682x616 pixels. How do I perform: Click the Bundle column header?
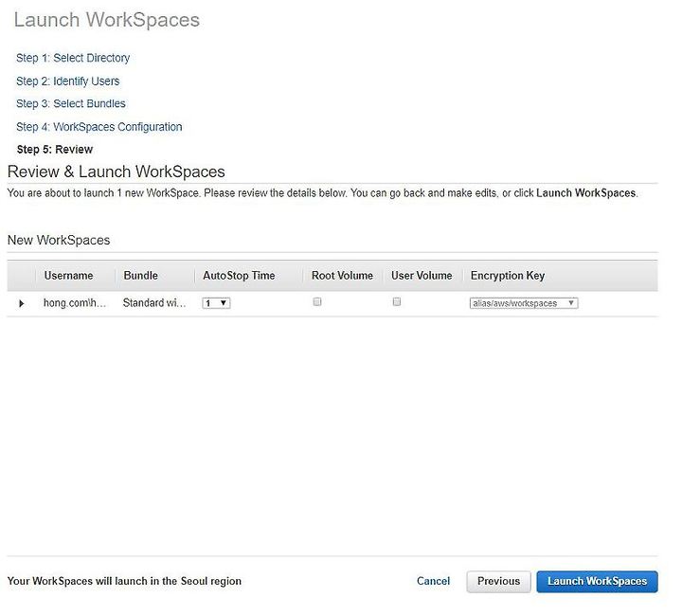coord(140,276)
